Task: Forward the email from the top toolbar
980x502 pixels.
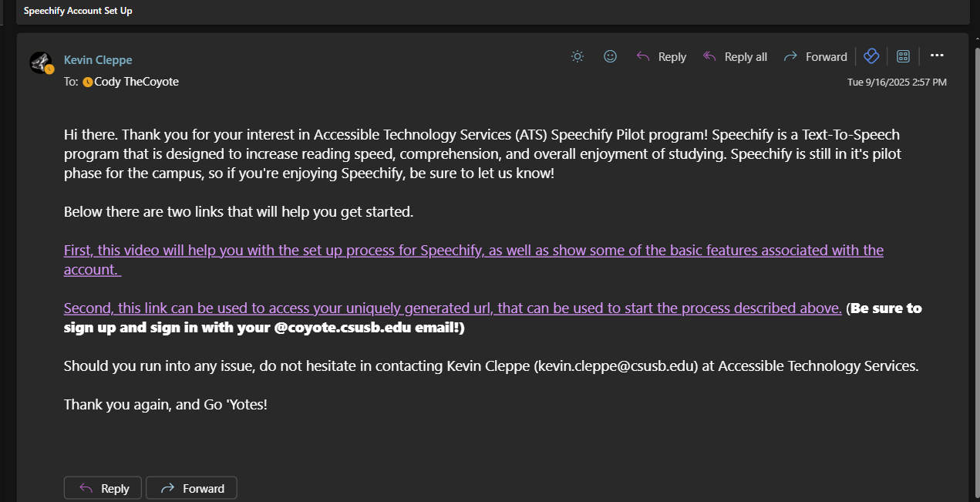Action: pos(815,56)
